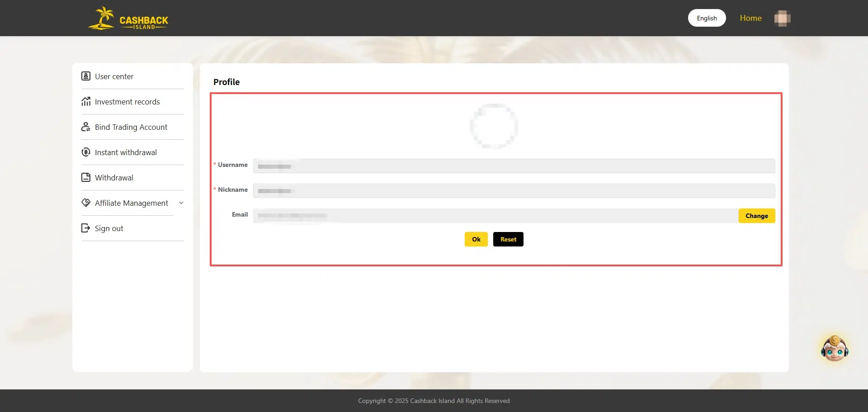
Task: Click the Sign out exit icon
Action: click(x=86, y=228)
